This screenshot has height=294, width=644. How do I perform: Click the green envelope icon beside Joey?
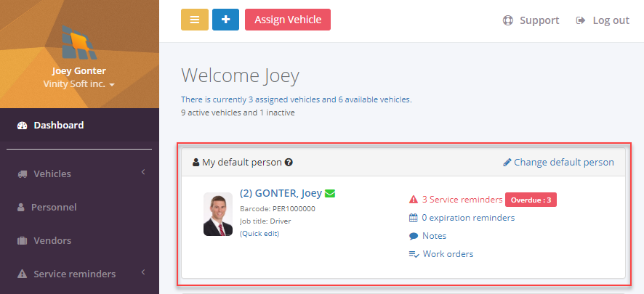[x=330, y=193]
